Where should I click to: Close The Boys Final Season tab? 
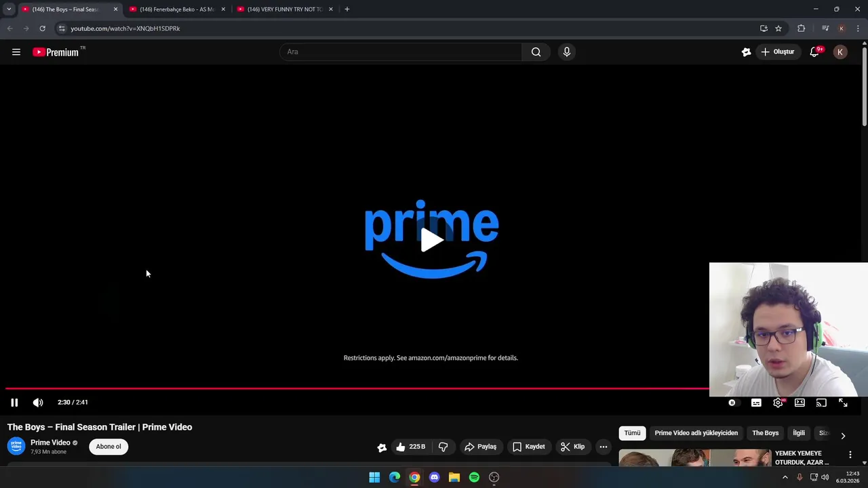click(115, 9)
